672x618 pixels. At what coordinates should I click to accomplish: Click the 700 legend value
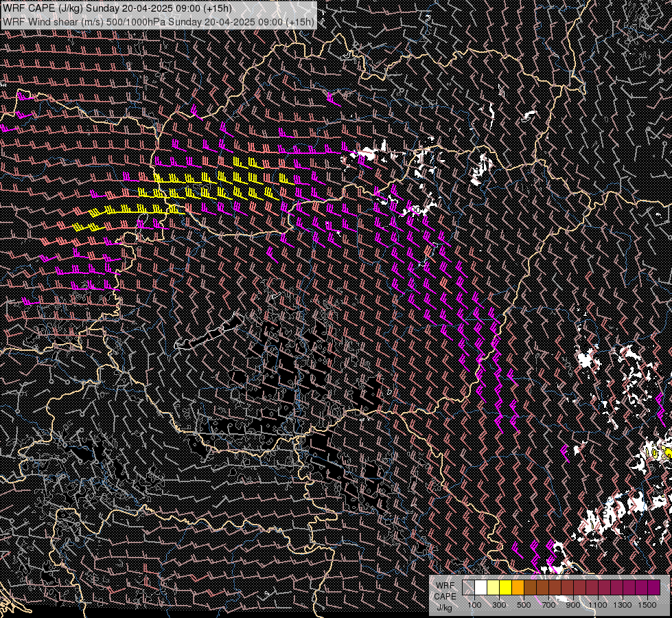pos(549,605)
